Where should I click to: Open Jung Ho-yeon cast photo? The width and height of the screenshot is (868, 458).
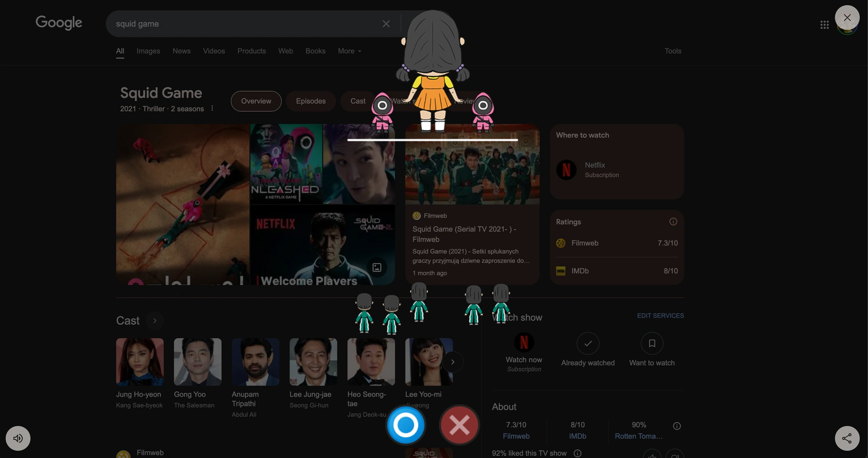point(140,362)
